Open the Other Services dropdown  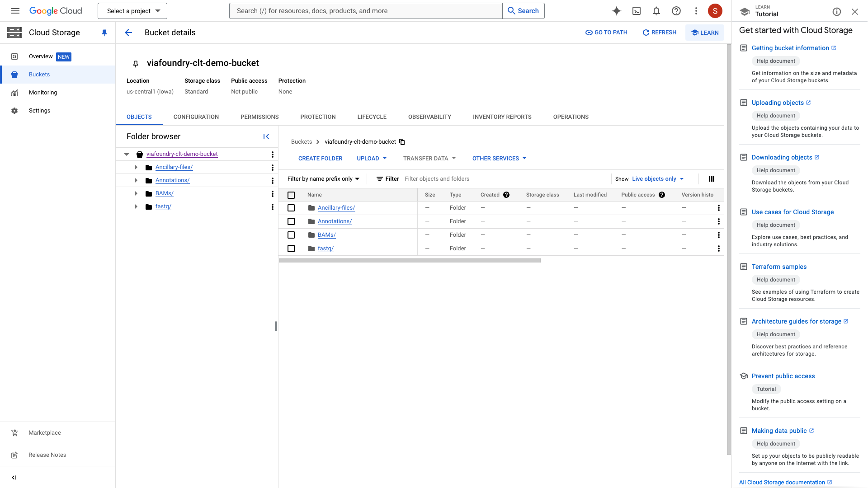click(499, 159)
